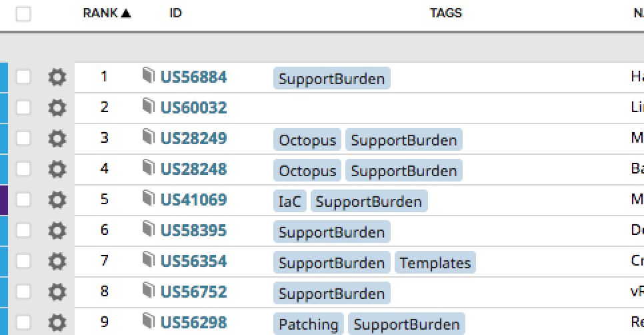Click the ID column header
The height and width of the screenshot is (335, 644).
pos(175,13)
